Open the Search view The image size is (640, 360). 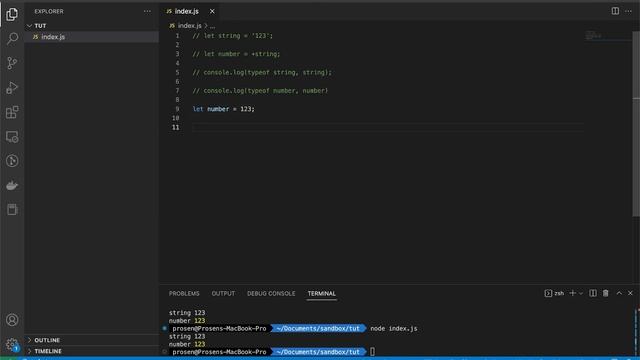point(12,39)
